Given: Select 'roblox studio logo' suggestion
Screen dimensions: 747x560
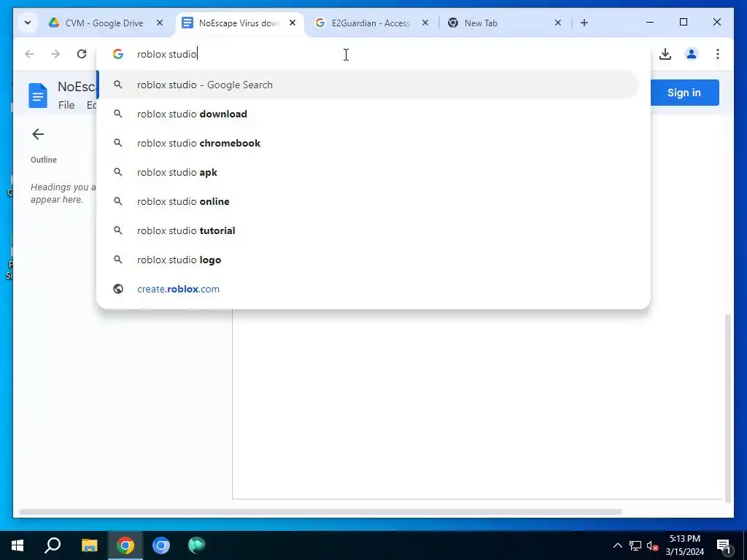Looking at the screenshot, I should point(368,260).
